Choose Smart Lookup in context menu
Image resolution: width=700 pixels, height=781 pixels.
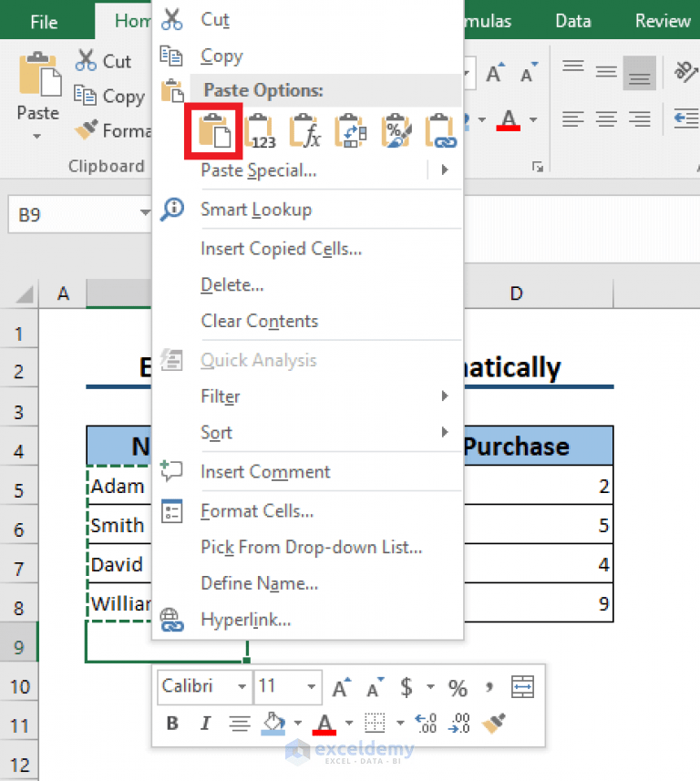307,210
